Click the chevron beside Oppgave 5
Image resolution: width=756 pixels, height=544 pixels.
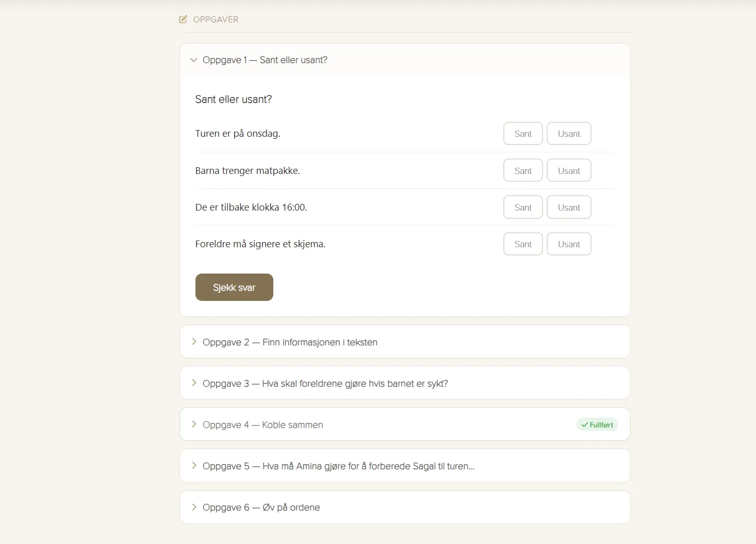(x=194, y=466)
